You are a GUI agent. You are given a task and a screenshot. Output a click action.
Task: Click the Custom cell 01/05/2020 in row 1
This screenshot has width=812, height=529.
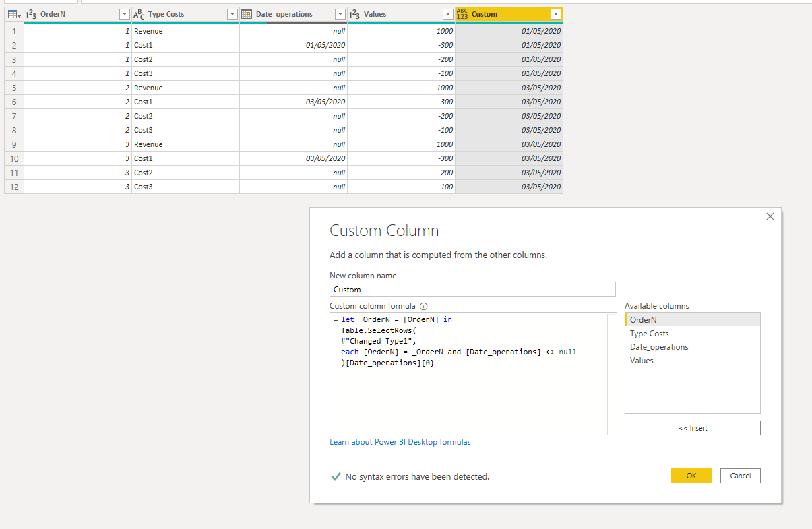(x=509, y=31)
